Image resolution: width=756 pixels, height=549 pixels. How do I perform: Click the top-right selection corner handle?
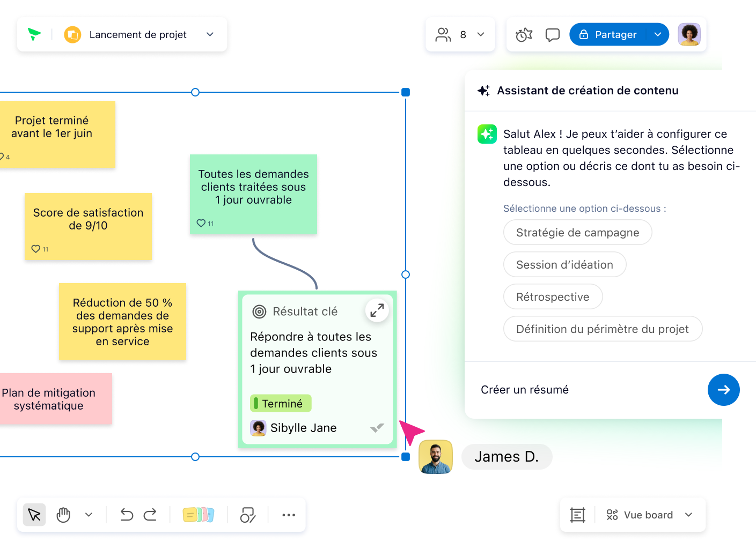click(x=406, y=92)
